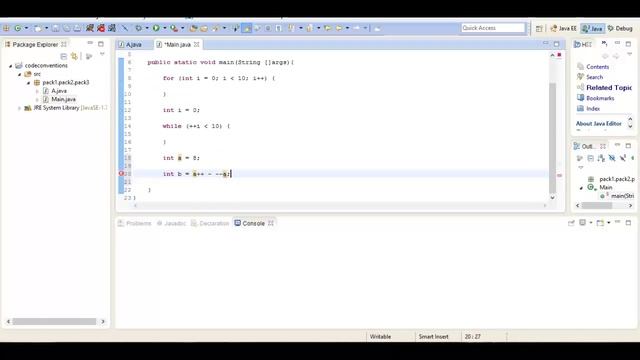640x360 pixels.
Task: Click the New wizard icon in toolbar
Action: (x=37, y=28)
